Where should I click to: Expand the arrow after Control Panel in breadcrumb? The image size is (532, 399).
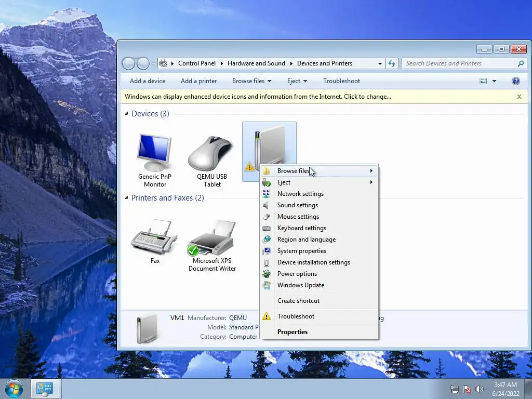pyautogui.click(x=221, y=63)
